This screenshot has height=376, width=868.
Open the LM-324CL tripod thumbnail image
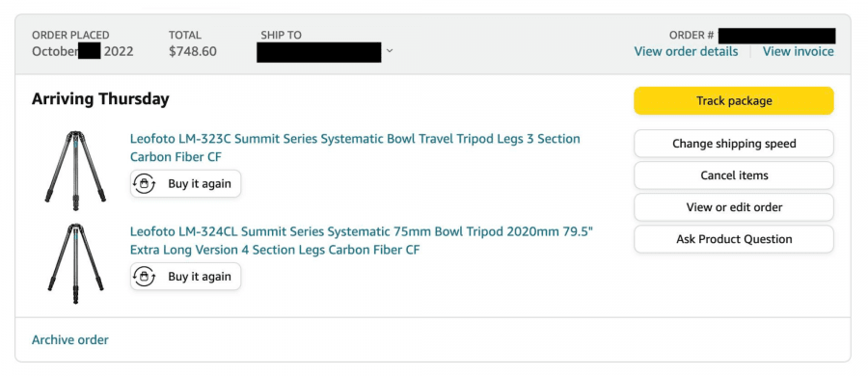tap(75, 263)
